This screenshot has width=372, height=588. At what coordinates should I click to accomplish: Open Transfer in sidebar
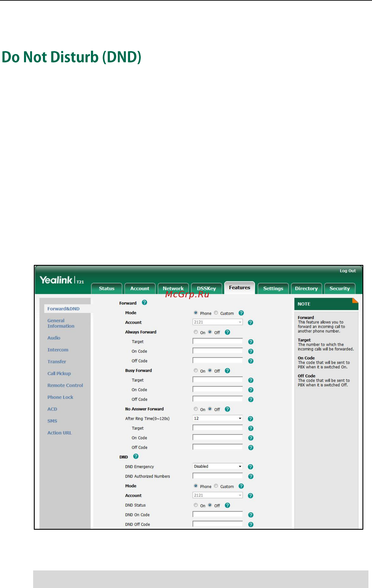57,362
